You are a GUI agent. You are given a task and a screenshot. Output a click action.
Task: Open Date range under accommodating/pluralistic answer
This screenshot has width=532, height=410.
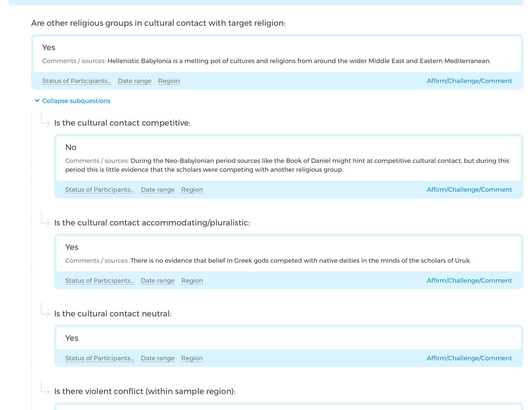pos(158,281)
